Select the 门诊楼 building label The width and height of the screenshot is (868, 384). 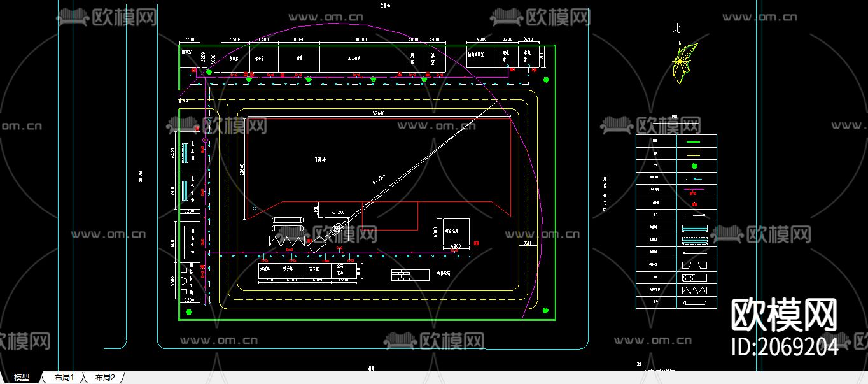(319, 159)
